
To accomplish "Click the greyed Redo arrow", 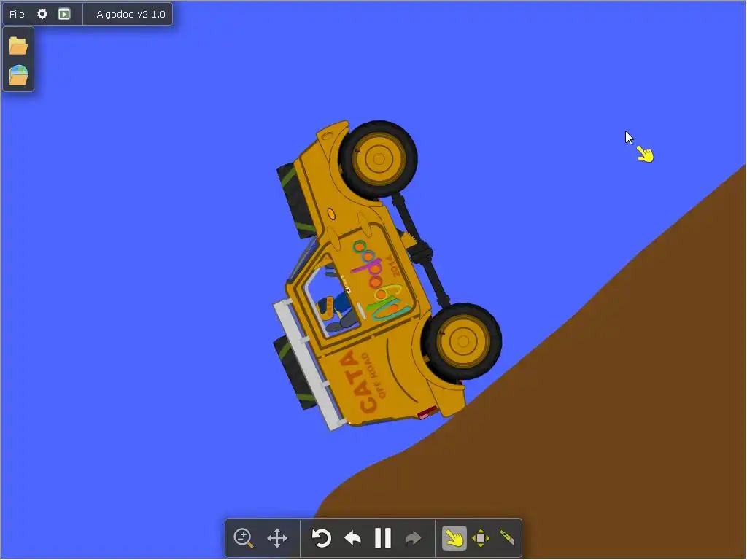I will [x=413, y=538].
